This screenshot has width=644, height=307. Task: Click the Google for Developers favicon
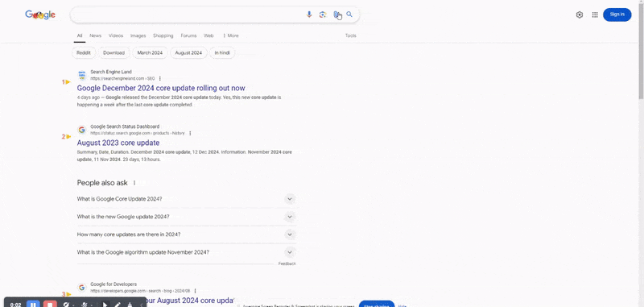pos(82,288)
